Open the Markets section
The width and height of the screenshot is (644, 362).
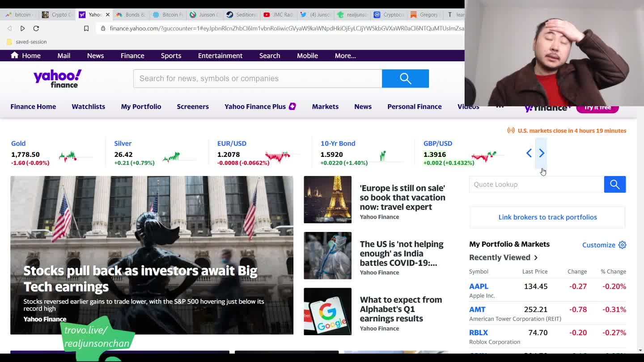325,106
